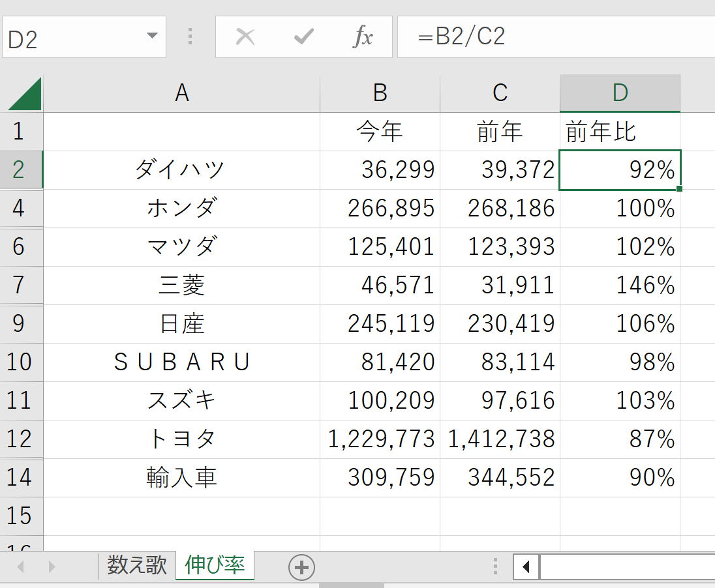Select column C header
715x588 pixels.
[500, 93]
